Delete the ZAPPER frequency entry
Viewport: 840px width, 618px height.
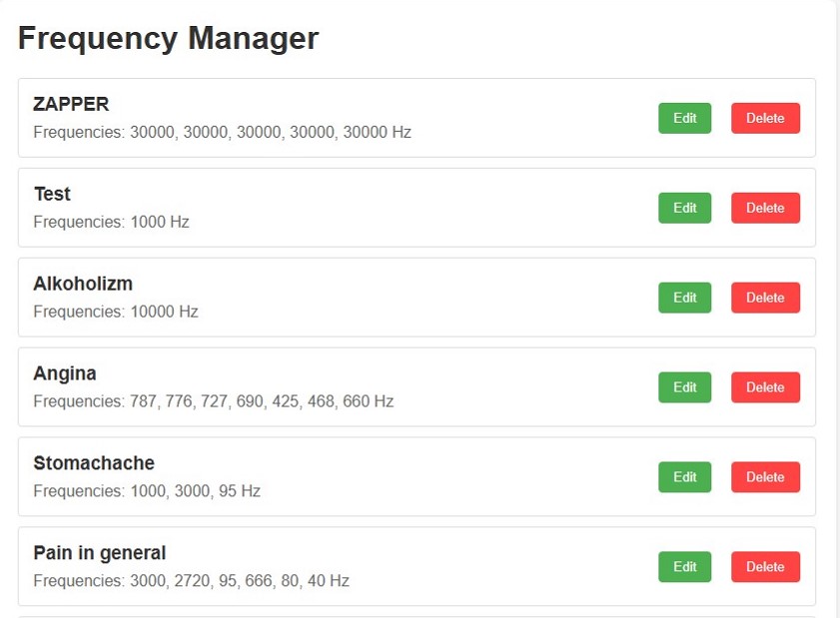pyautogui.click(x=765, y=118)
